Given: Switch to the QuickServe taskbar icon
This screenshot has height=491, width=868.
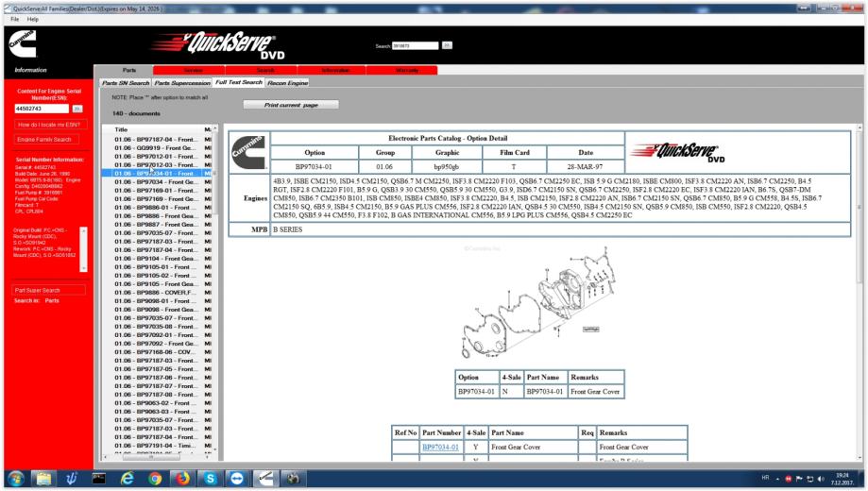Looking at the screenshot, I should pos(265,479).
